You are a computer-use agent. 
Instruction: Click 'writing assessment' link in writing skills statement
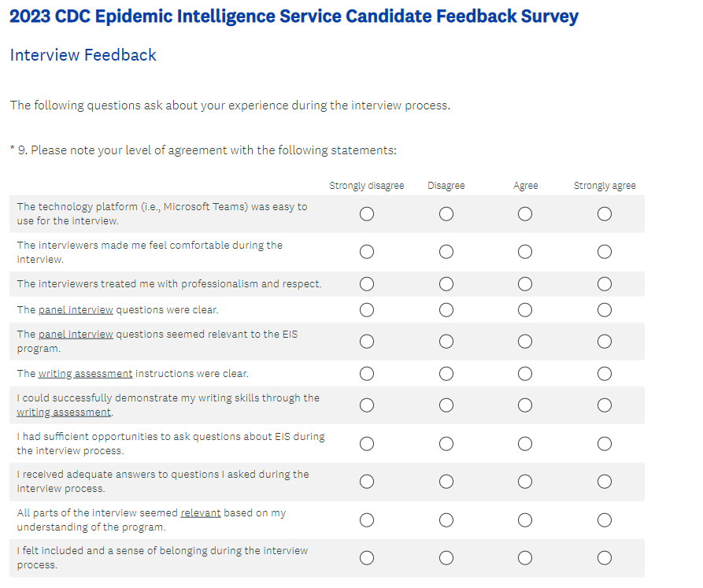click(x=64, y=412)
